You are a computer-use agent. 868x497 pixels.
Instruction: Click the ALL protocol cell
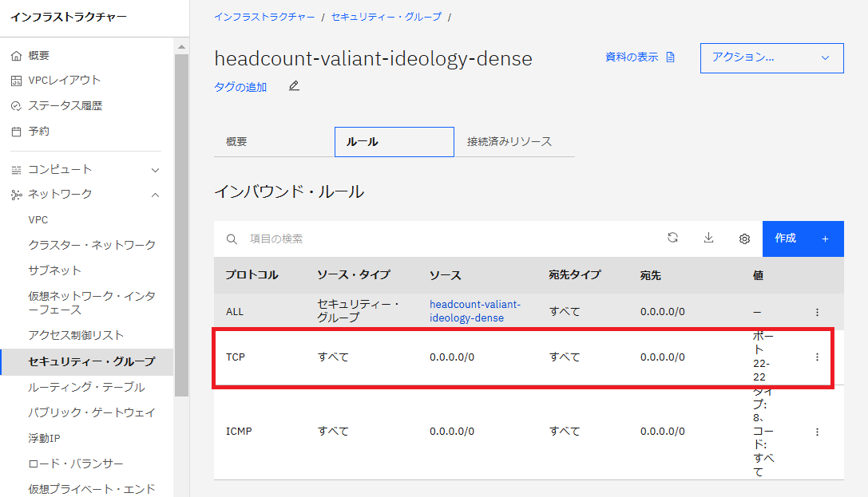click(x=235, y=312)
